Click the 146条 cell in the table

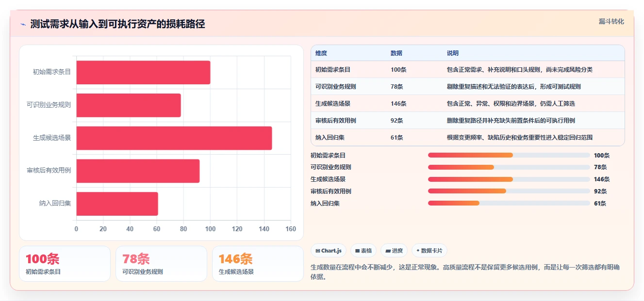398,104
